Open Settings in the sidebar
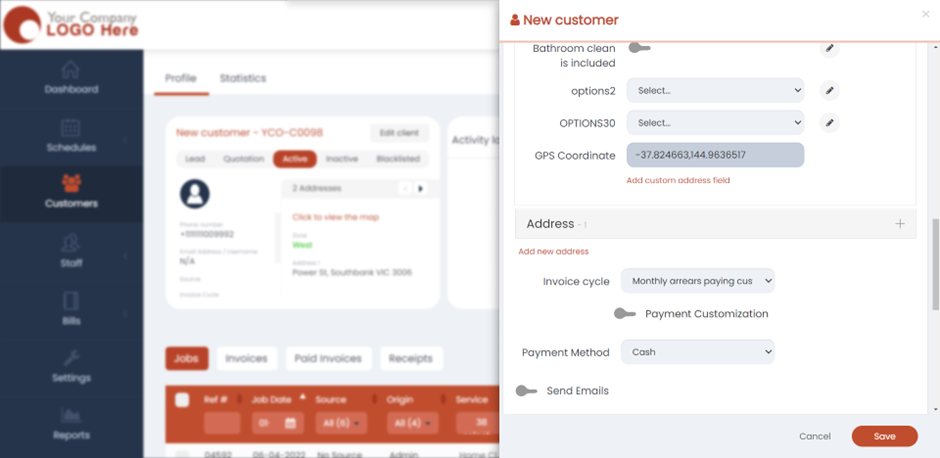 (71, 367)
